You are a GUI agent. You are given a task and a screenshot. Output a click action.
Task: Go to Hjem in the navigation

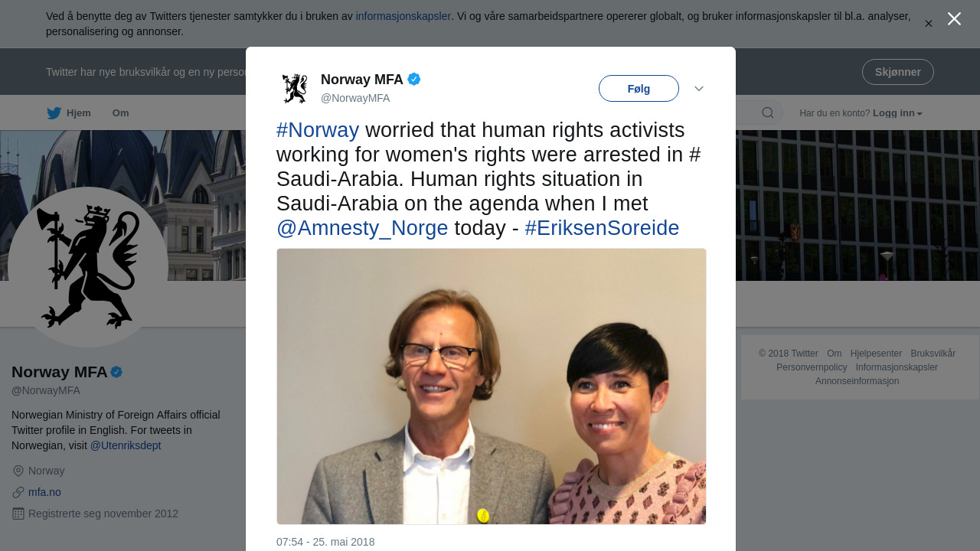pyautogui.click(x=78, y=113)
